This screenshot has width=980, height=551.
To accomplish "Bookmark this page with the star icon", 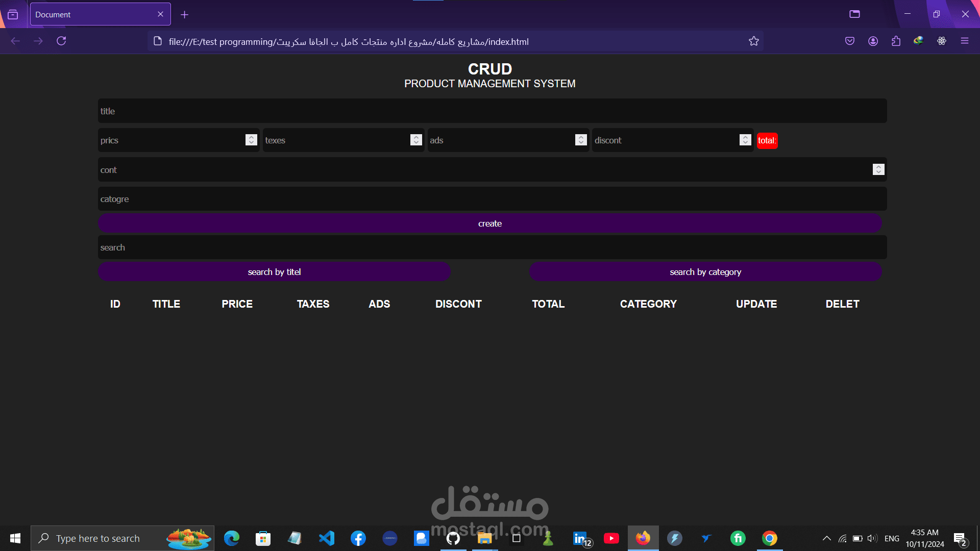I will (754, 41).
